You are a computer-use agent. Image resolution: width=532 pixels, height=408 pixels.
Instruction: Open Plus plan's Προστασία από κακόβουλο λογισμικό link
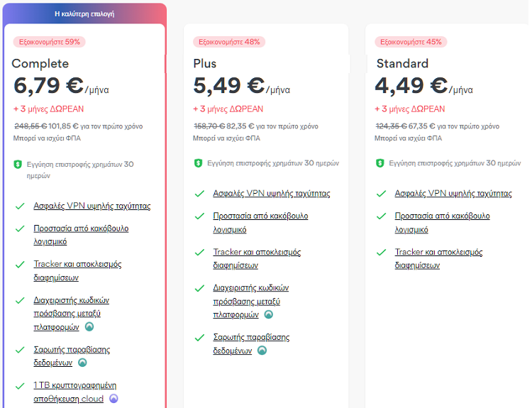[260, 223]
